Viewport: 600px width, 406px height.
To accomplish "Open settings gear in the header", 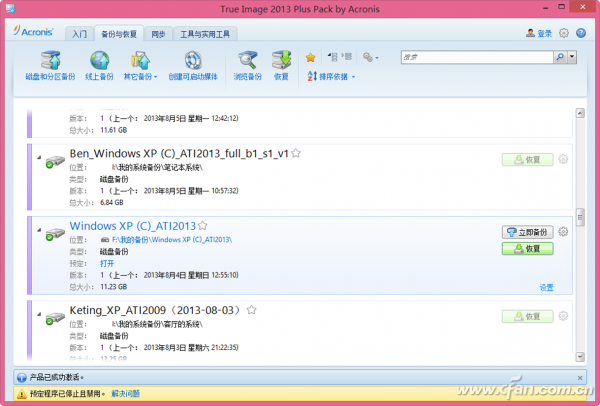I will (564, 33).
